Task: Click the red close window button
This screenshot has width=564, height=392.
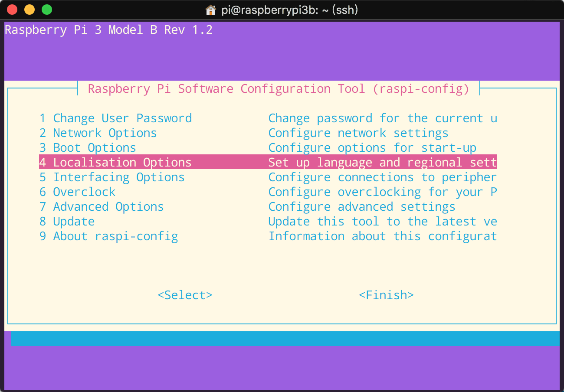Action: point(12,9)
